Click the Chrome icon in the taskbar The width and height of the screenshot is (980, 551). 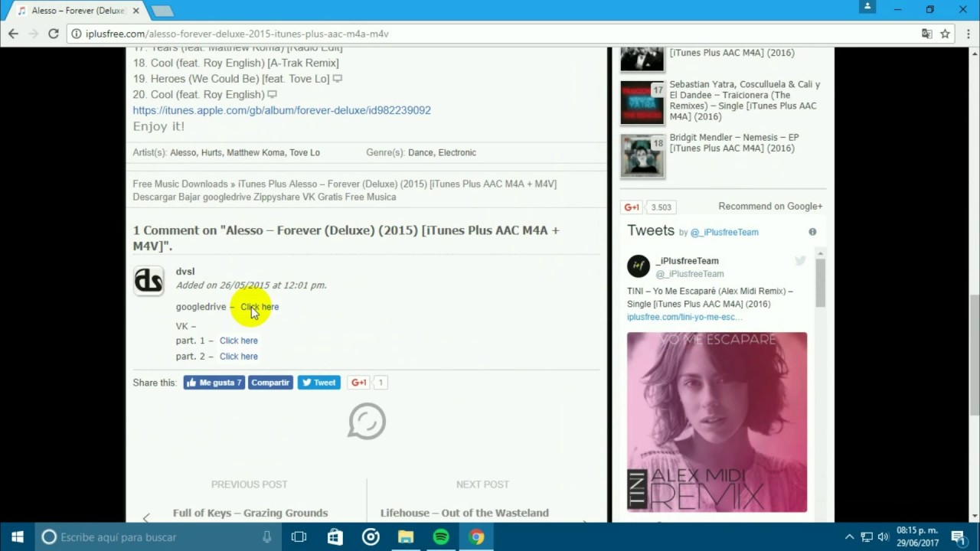476,537
